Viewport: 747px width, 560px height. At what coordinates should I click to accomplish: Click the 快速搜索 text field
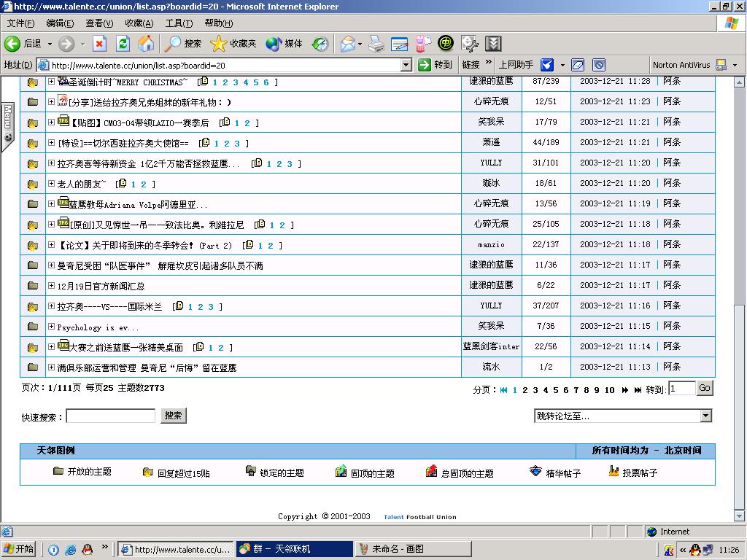(111, 416)
